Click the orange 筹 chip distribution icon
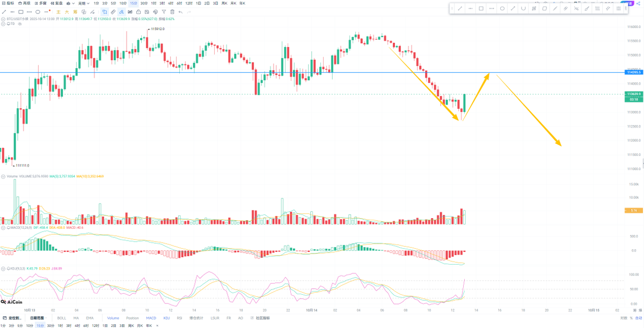 click(75, 12)
